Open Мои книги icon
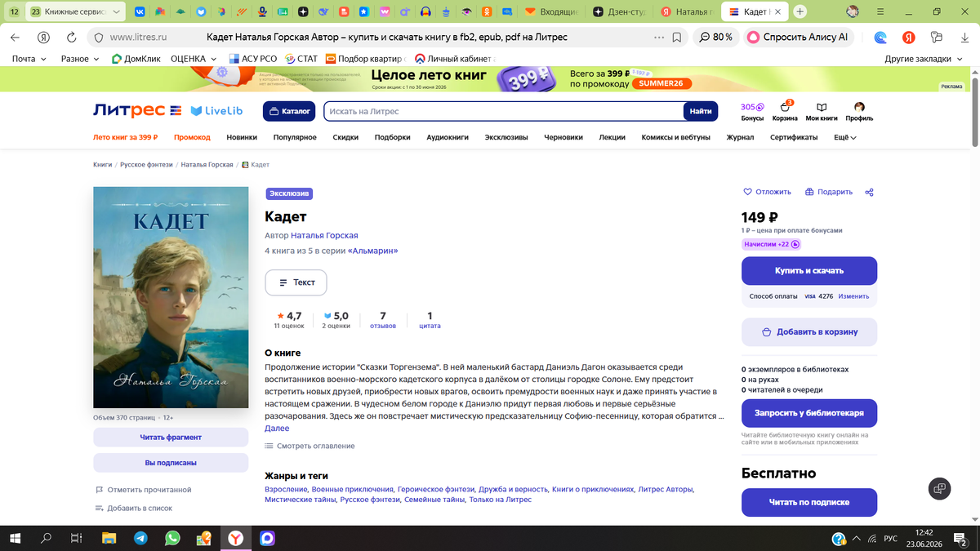 pos(822,112)
